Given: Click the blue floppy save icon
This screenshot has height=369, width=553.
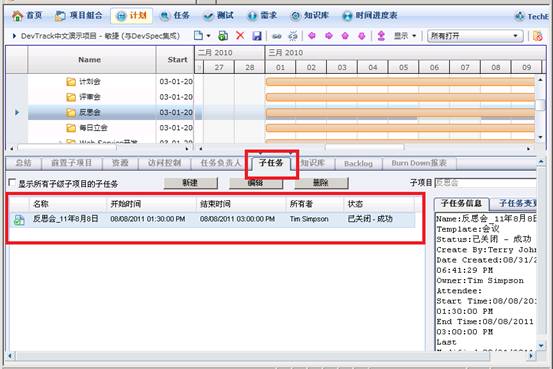Looking at the screenshot, I should click(257, 36).
